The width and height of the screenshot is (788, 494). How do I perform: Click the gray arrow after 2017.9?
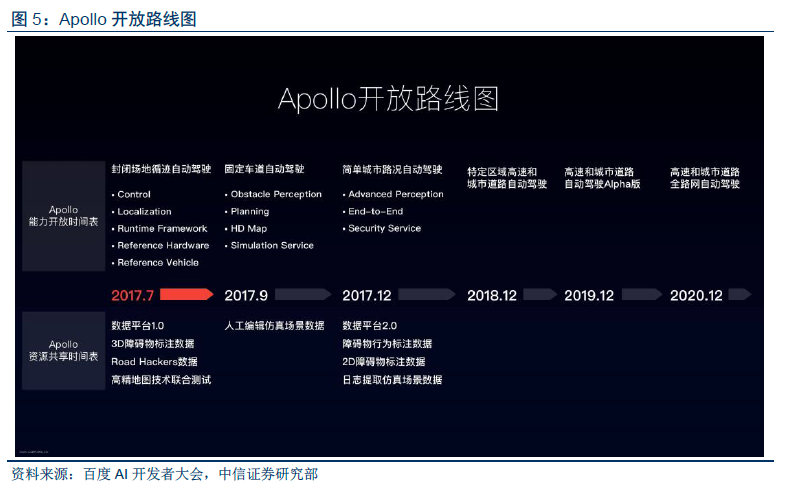point(303,294)
